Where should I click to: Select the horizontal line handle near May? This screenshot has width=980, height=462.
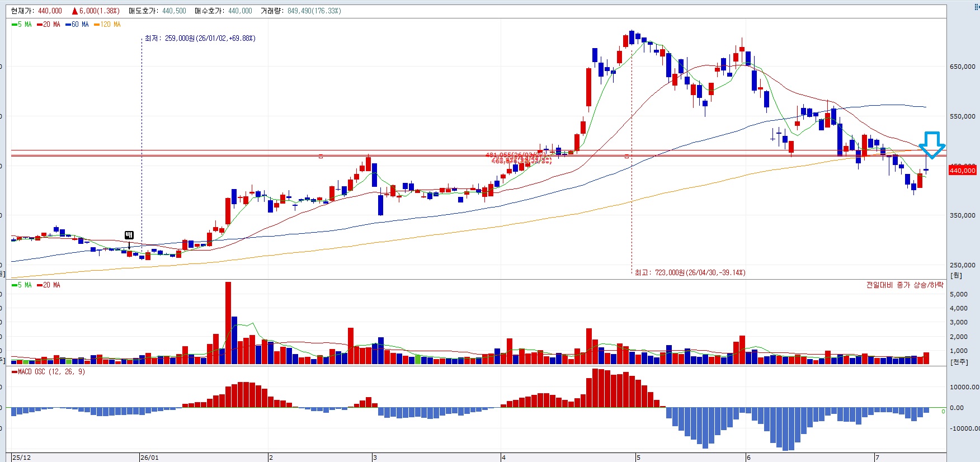pos(626,156)
